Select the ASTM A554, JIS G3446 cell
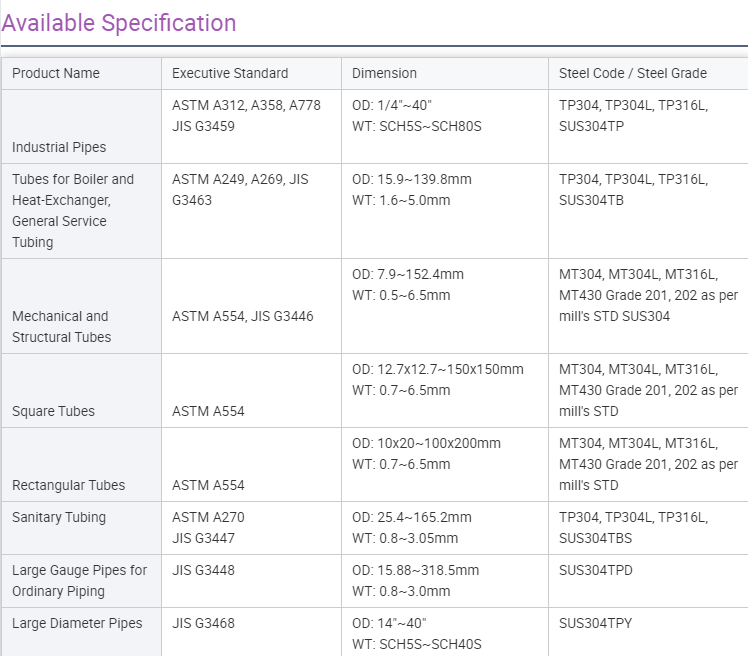 (x=242, y=316)
